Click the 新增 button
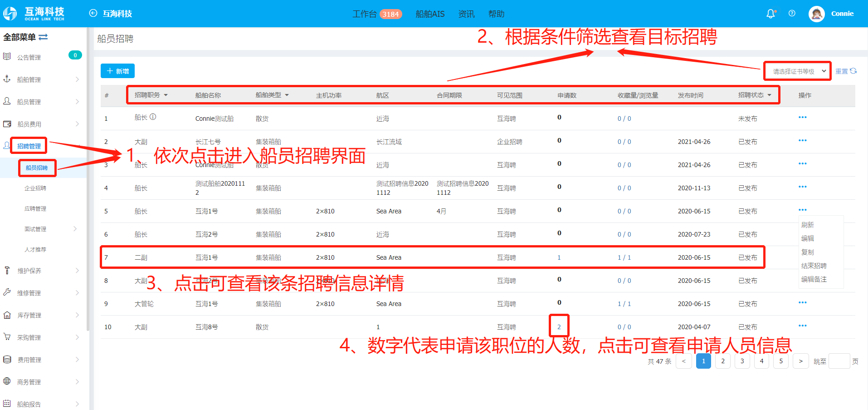The image size is (868, 410). point(117,71)
